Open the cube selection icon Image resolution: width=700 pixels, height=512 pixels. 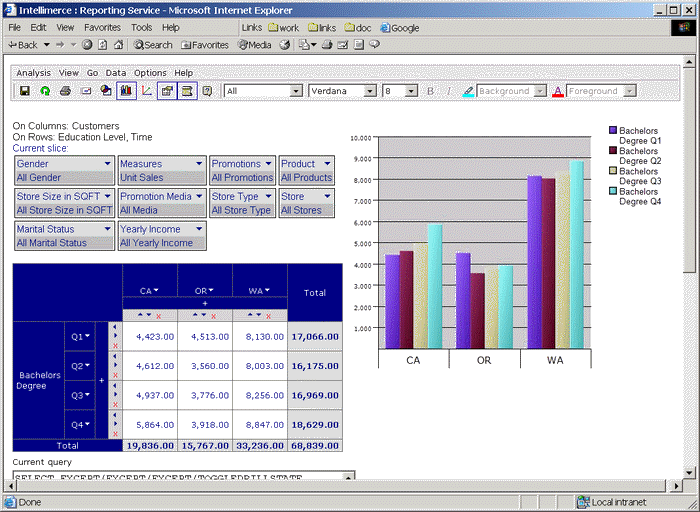pos(106,91)
